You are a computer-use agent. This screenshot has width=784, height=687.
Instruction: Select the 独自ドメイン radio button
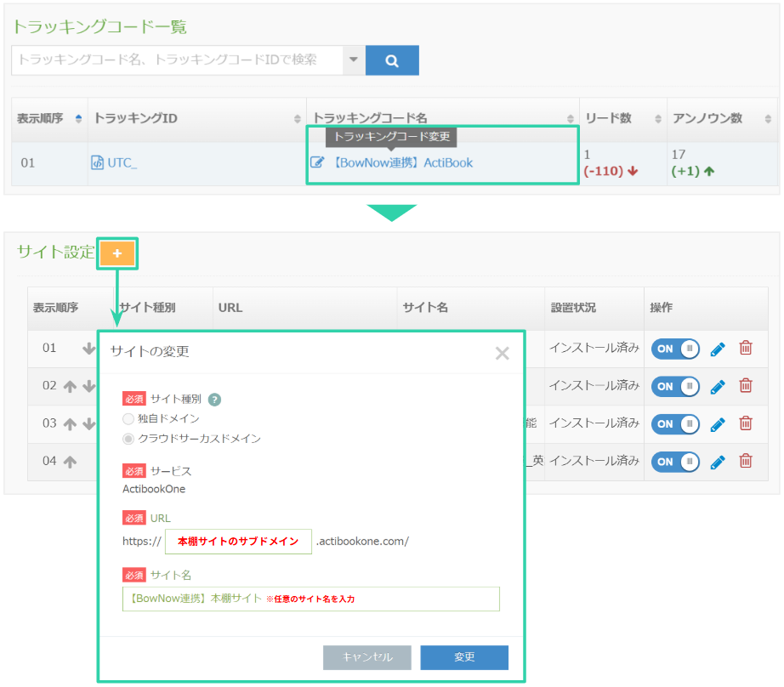[128, 418]
